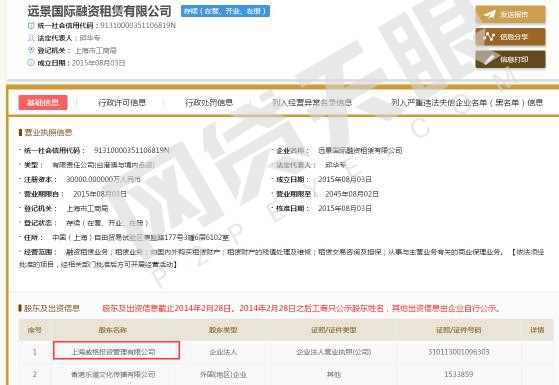
Task: Click the icon beside 统一社会信用代码 in header
Action: (x=31, y=25)
